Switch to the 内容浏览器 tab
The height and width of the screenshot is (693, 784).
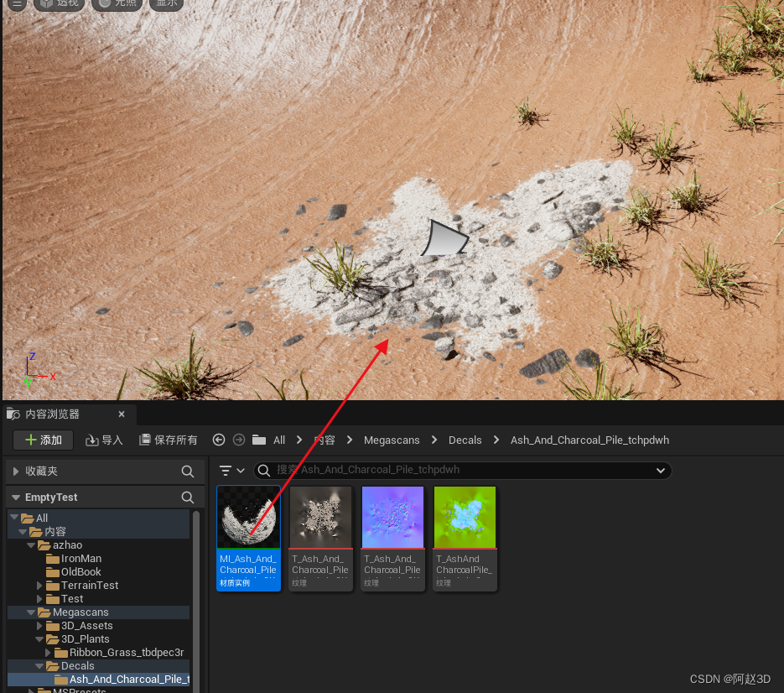pos(52,414)
